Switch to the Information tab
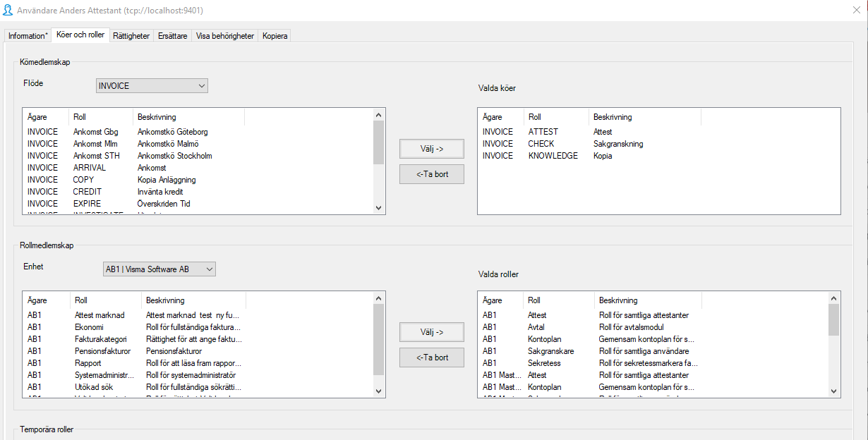This screenshot has height=440, width=868. click(x=27, y=35)
